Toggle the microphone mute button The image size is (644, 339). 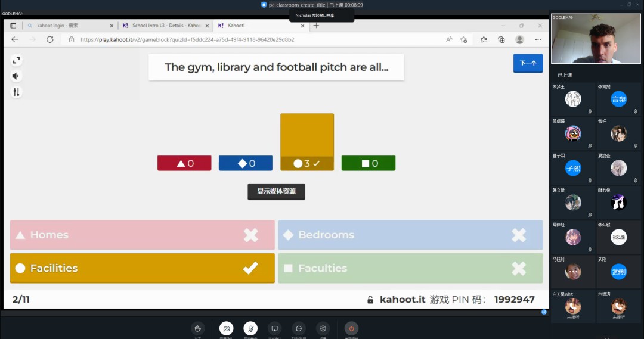250,328
